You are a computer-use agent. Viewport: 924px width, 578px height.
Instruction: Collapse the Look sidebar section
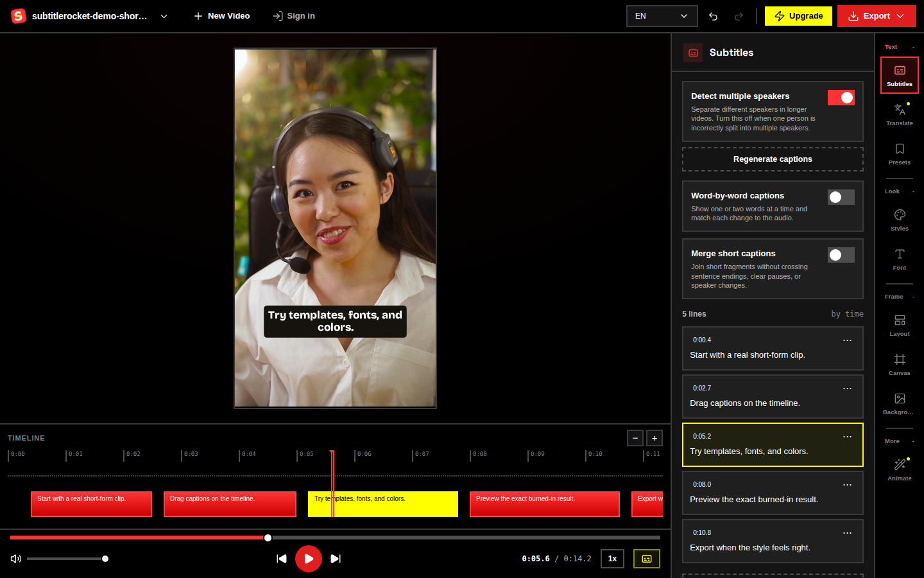[x=900, y=191]
